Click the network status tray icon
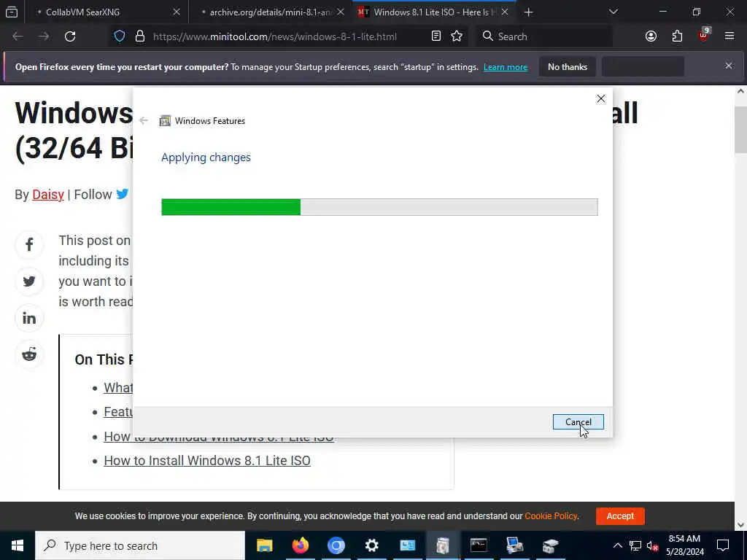 pos(635,545)
